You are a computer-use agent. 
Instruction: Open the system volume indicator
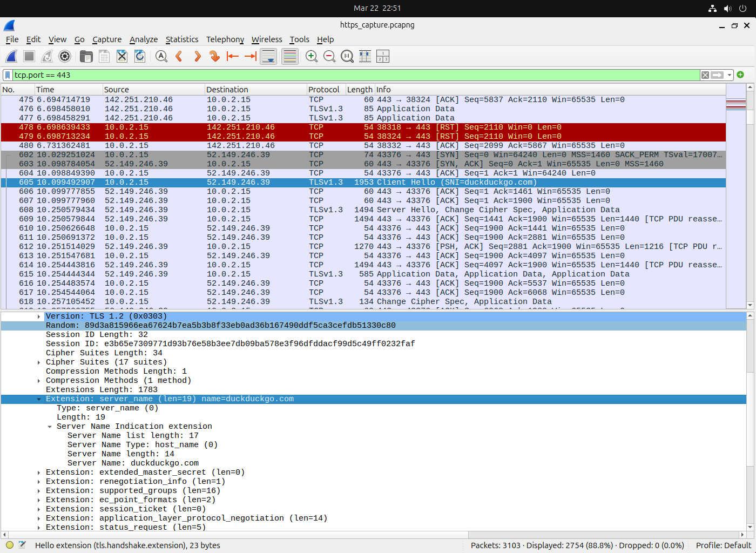727,8
